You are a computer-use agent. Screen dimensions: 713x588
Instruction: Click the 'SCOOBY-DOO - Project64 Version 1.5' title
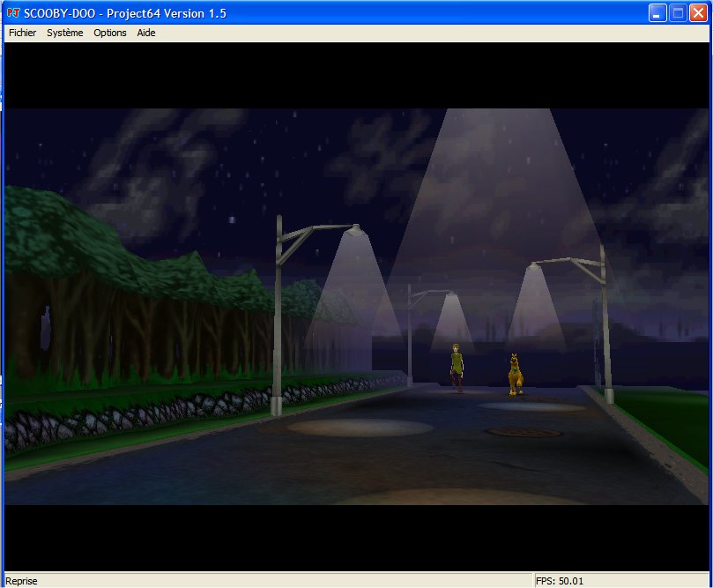[x=125, y=13]
